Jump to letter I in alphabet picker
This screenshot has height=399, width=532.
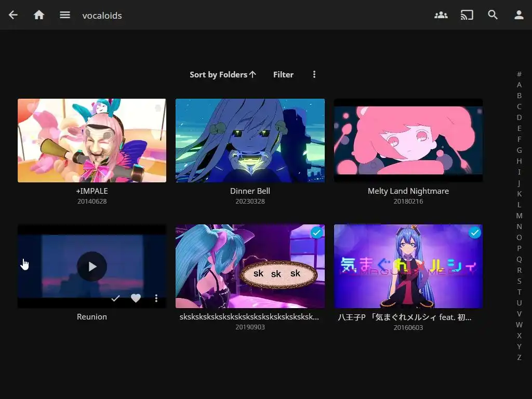coord(519,172)
